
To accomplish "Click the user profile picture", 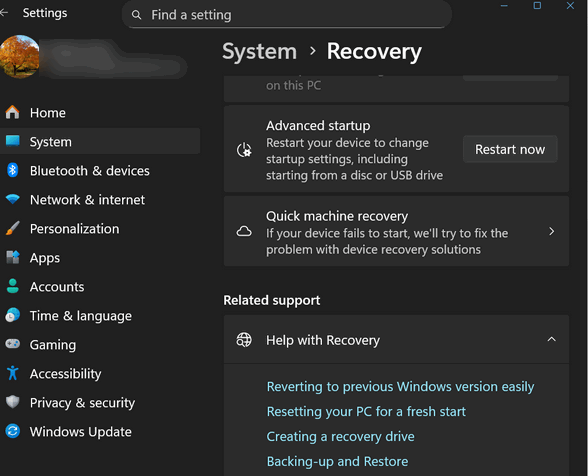I will [x=20, y=56].
